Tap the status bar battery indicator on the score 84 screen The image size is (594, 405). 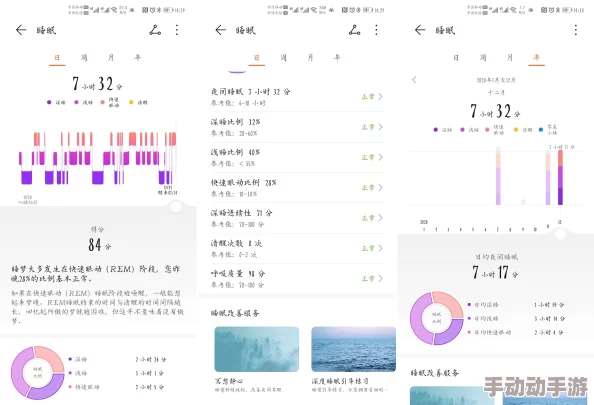(169, 10)
